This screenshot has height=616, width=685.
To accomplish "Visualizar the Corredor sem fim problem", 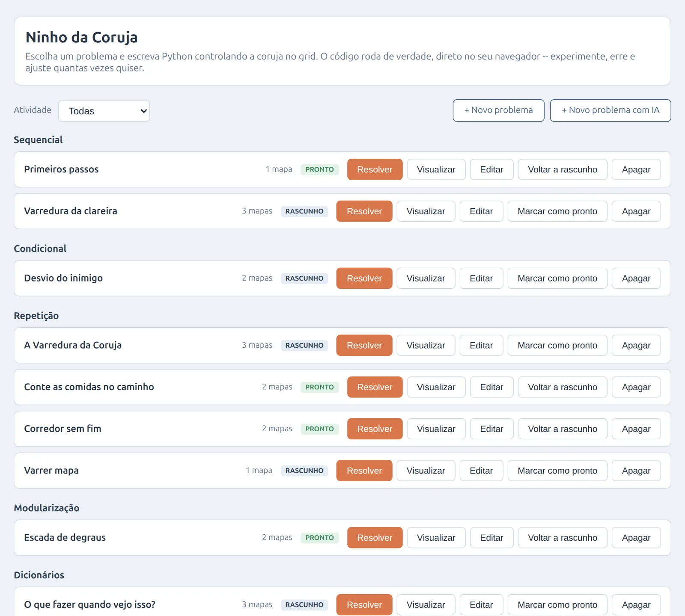I will tap(436, 429).
